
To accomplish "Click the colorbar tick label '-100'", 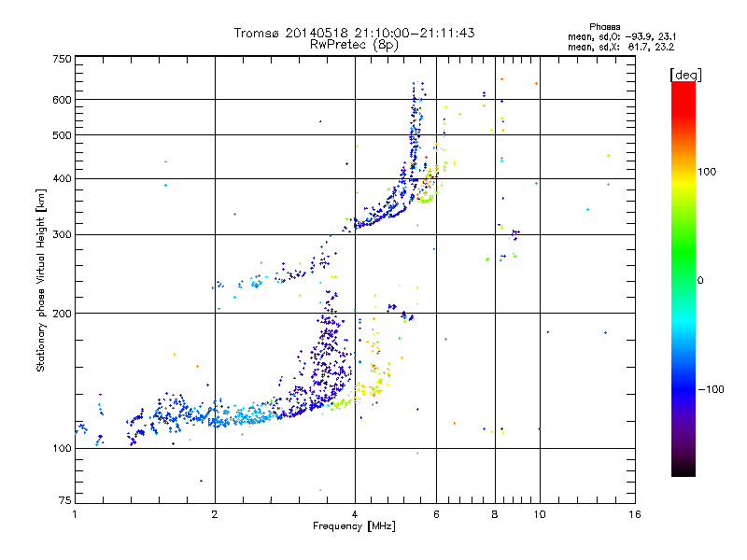I will click(x=711, y=389).
